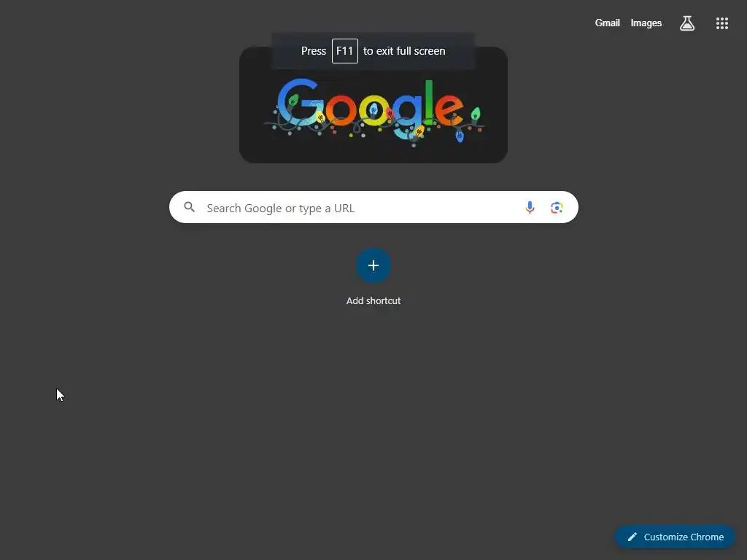Image resolution: width=747 pixels, height=560 pixels.
Task: Search by image with Lens icon
Action: 557,208
